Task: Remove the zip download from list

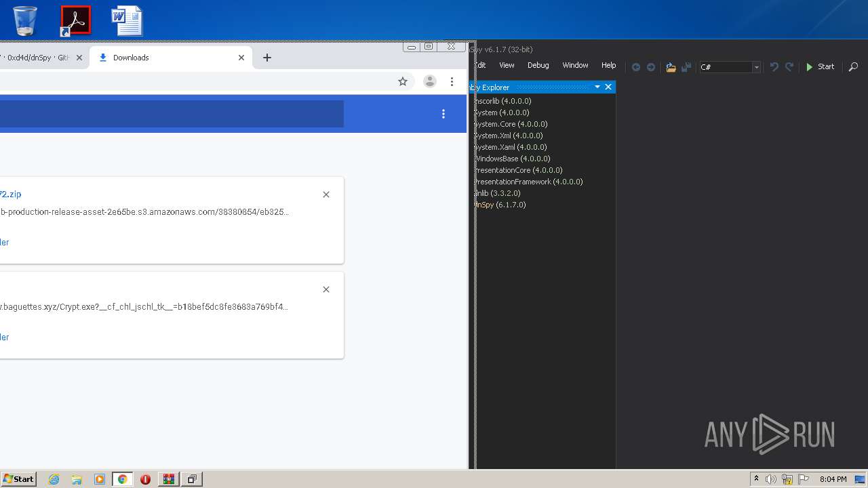Action: [x=326, y=195]
